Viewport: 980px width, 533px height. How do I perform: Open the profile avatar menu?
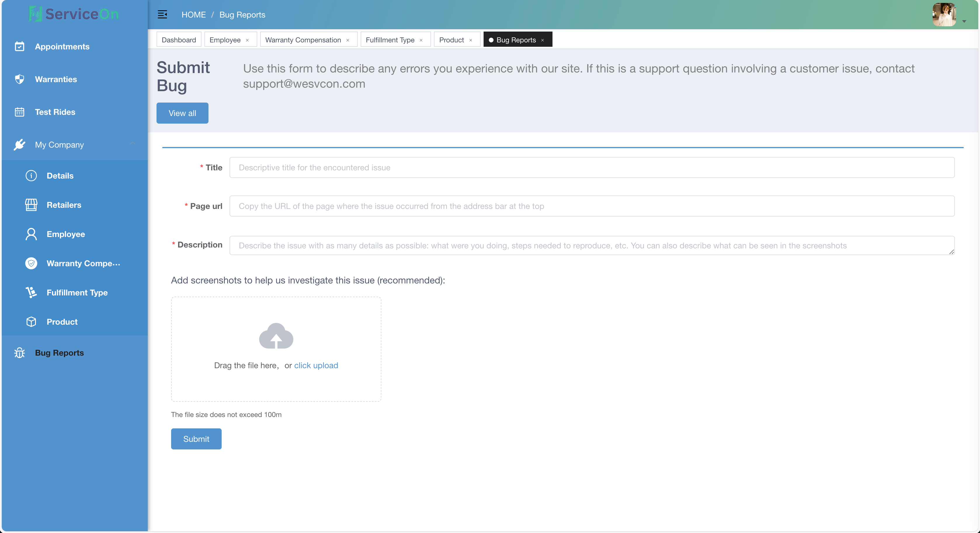(x=944, y=15)
